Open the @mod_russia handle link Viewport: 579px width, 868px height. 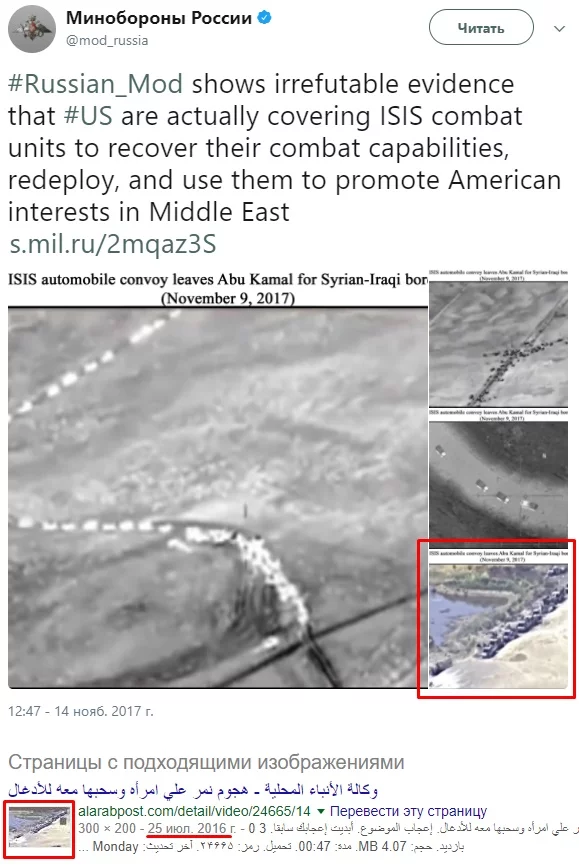107,40
